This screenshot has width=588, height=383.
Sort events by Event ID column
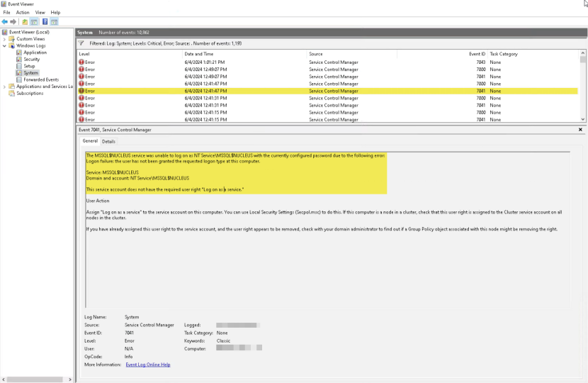pos(477,54)
